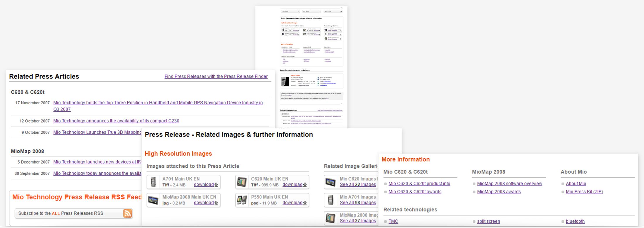Click the 'Related Press Articles' heading
The height and width of the screenshot is (228, 644).
tap(44, 76)
